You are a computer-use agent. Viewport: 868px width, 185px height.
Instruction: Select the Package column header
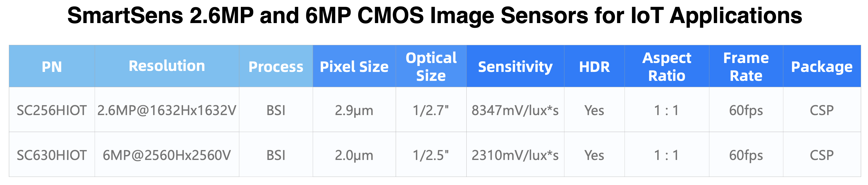(x=822, y=67)
